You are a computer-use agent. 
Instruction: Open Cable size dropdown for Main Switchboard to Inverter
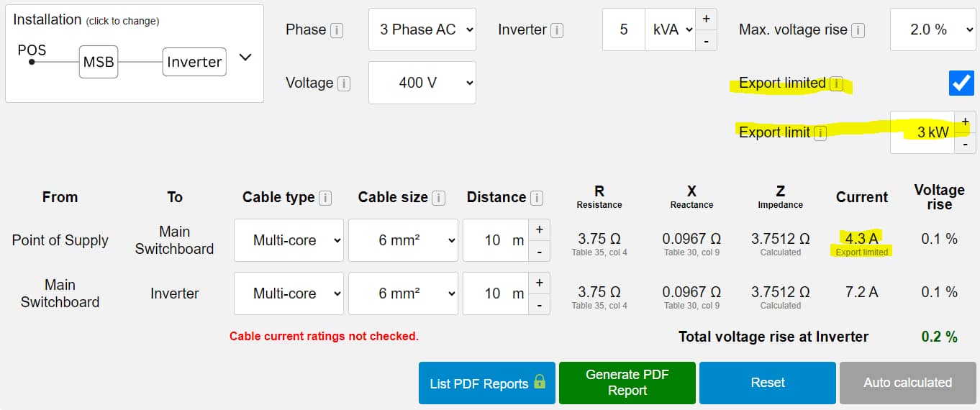coord(403,293)
